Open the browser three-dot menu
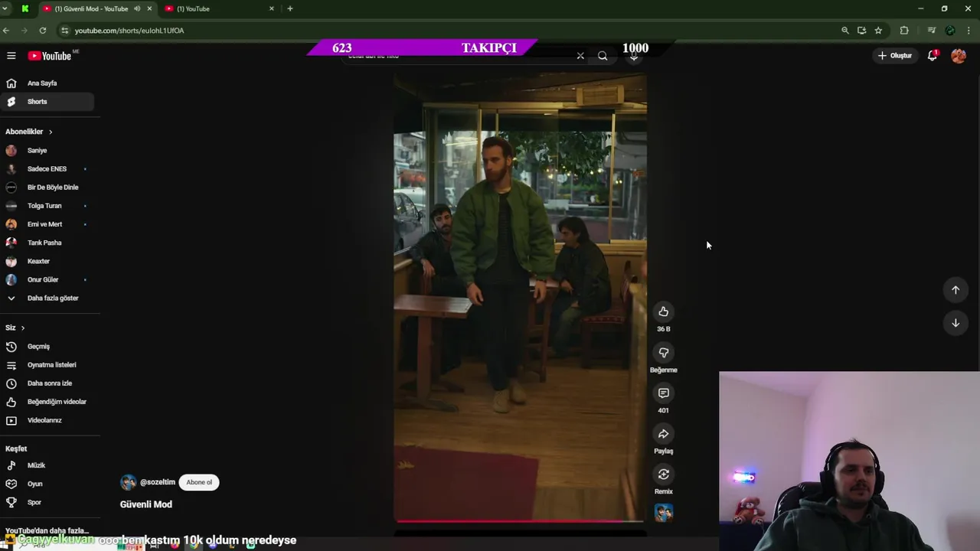The image size is (980, 551). click(x=969, y=31)
